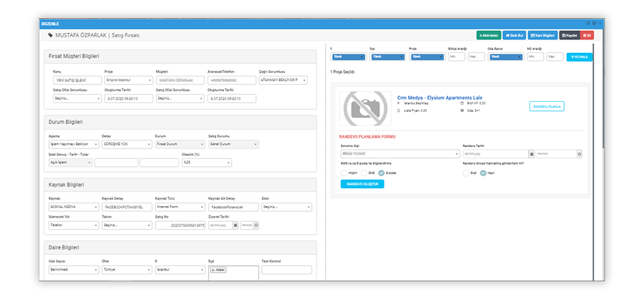The height and width of the screenshot is (299, 644).
Task: Open the Kaynak Türü dropdown
Action: pyautogui.click(x=178, y=207)
